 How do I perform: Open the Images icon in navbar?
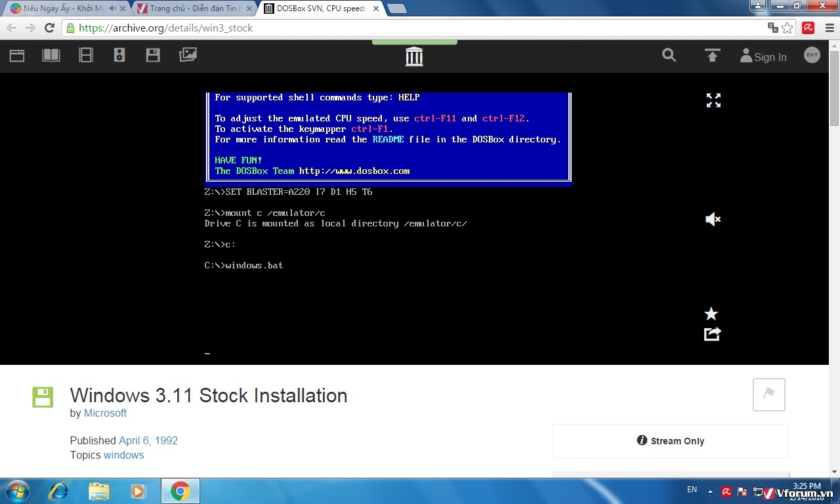[188, 56]
